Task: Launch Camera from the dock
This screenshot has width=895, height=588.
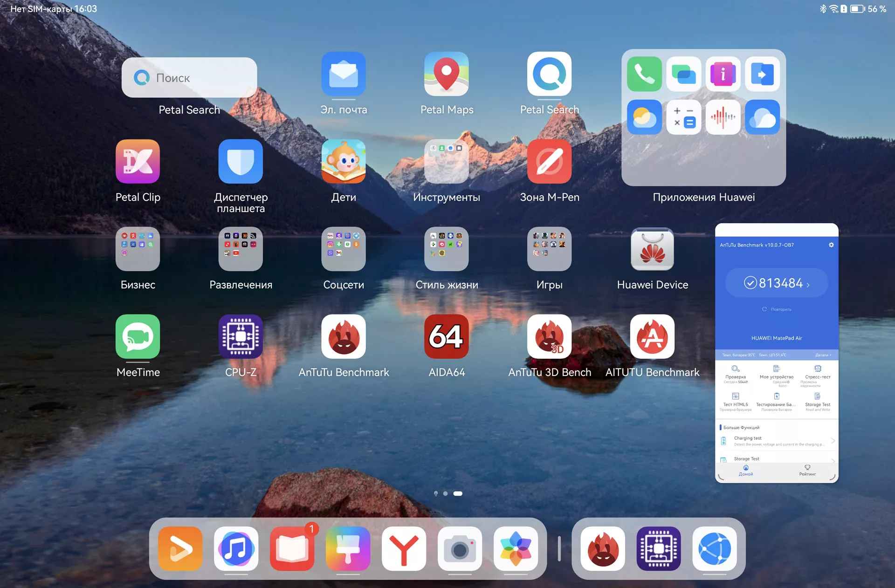Action: [x=460, y=549]
